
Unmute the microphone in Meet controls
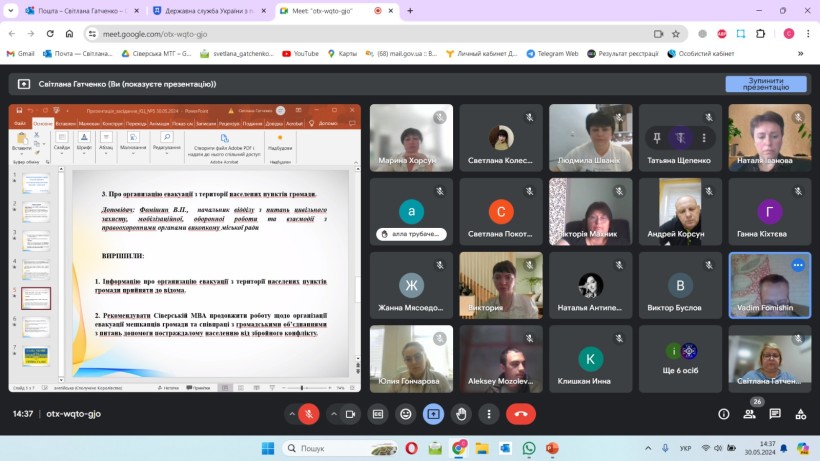click(309, 414)
